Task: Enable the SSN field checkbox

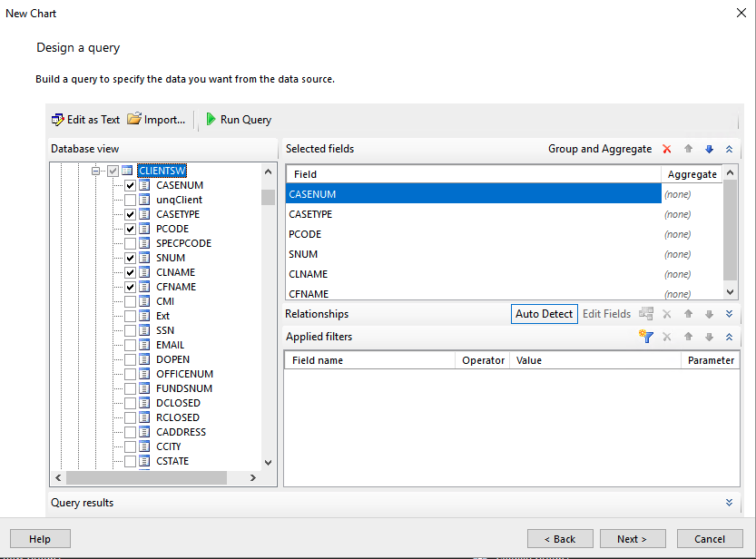Action: [131, 330]
